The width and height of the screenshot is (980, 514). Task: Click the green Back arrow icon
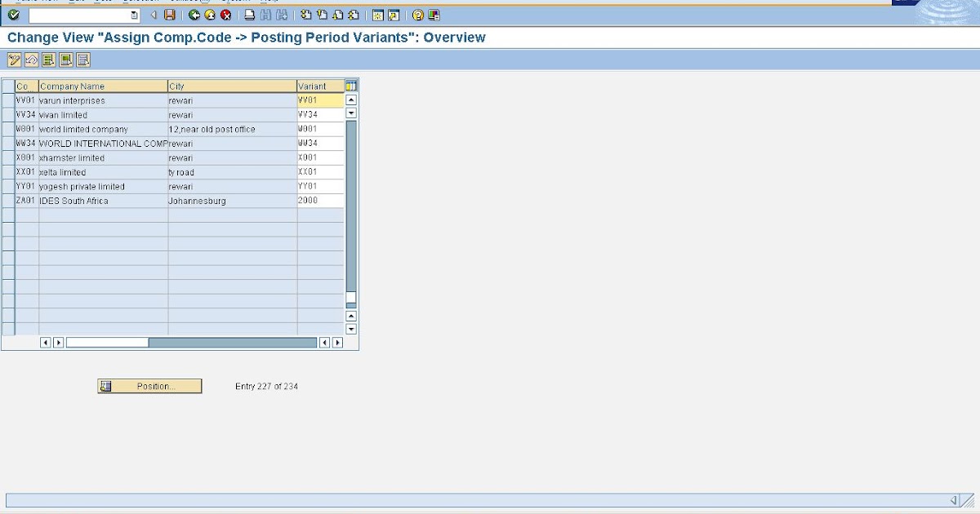pyautogui.click(x=194, y=14)
